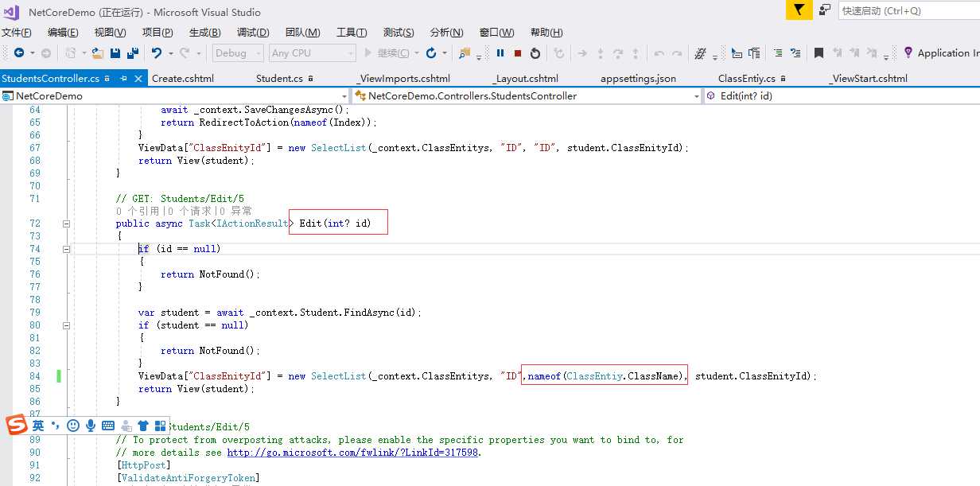This screenshot has height=486, width=980.
Task: Open the 生成(B) menu
Action: pyautogui.click(x=204, y=33)
